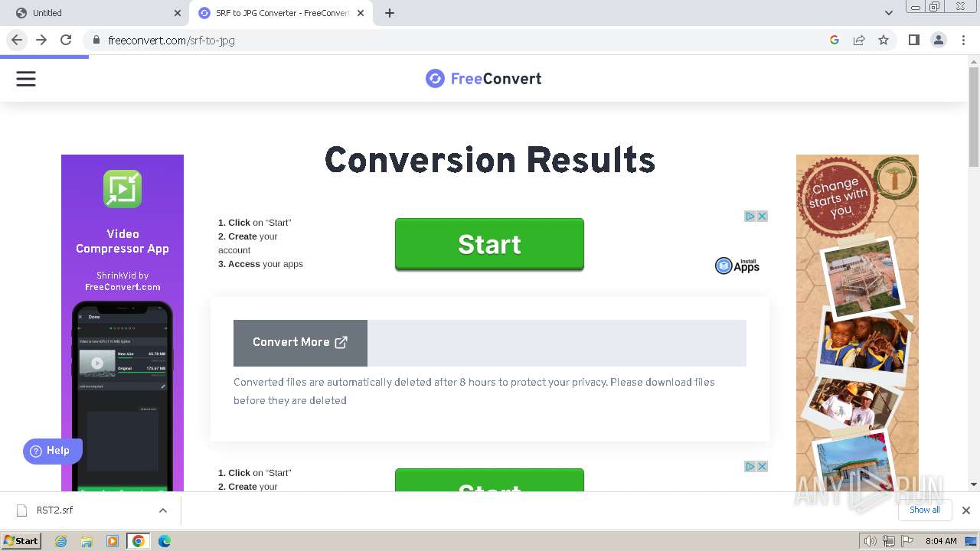Open the tray network status icon
Screen dimensions: 980x551
(x=889, y=541)
